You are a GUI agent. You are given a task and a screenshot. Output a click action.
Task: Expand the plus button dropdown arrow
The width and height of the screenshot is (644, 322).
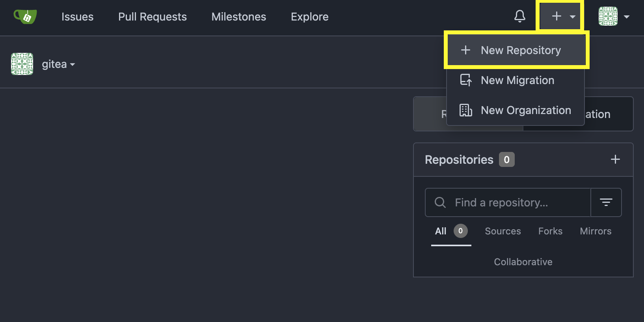point(573,17)
